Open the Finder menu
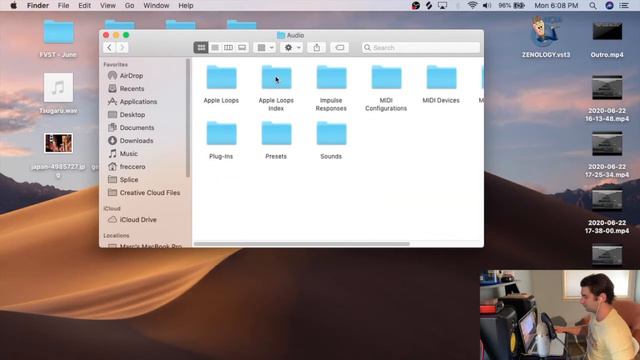 pos(38,6)
